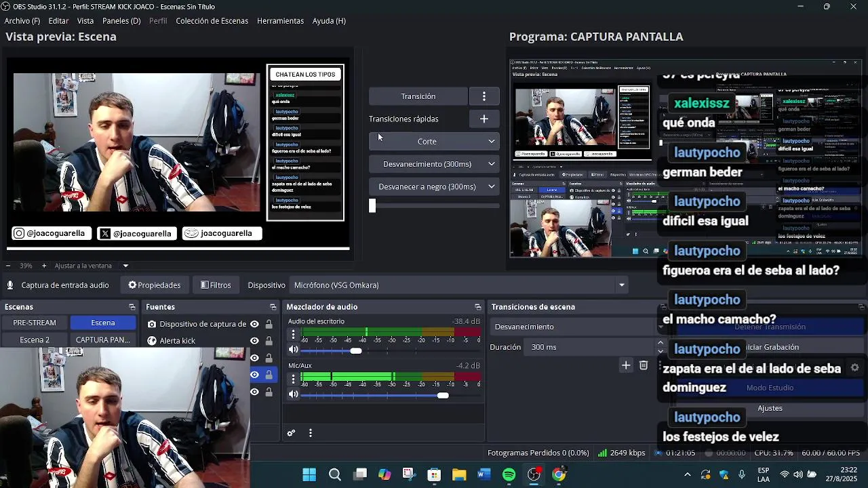The image size is (868, 488).
Task: Open the Colección de Escenas menu
Action: point(212,21)
